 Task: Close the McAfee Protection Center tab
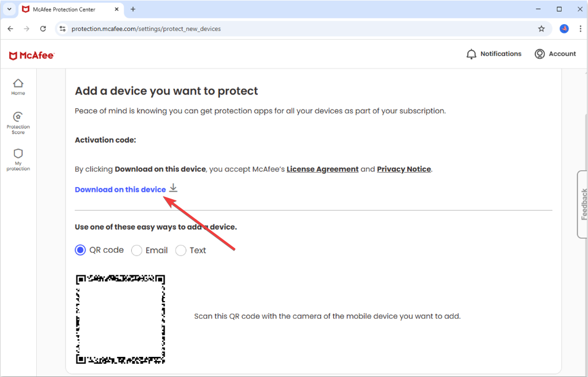pos(116,9)
